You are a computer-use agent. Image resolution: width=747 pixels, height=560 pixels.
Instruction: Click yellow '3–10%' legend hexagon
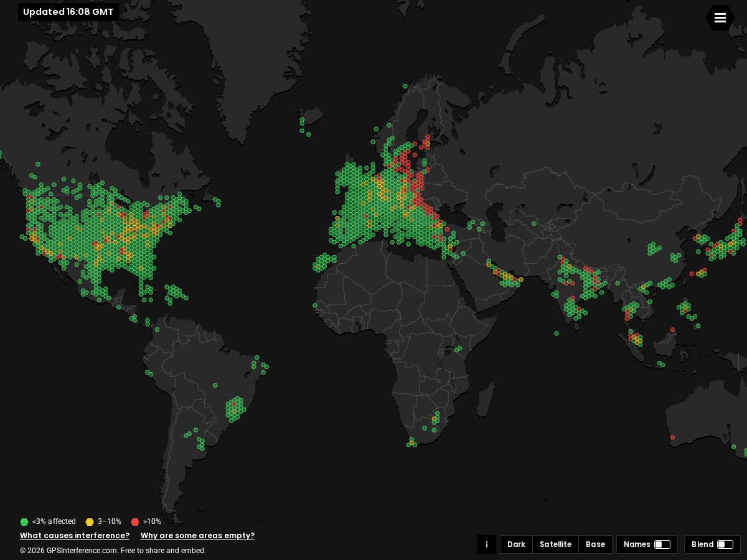(x=90, y=522)
